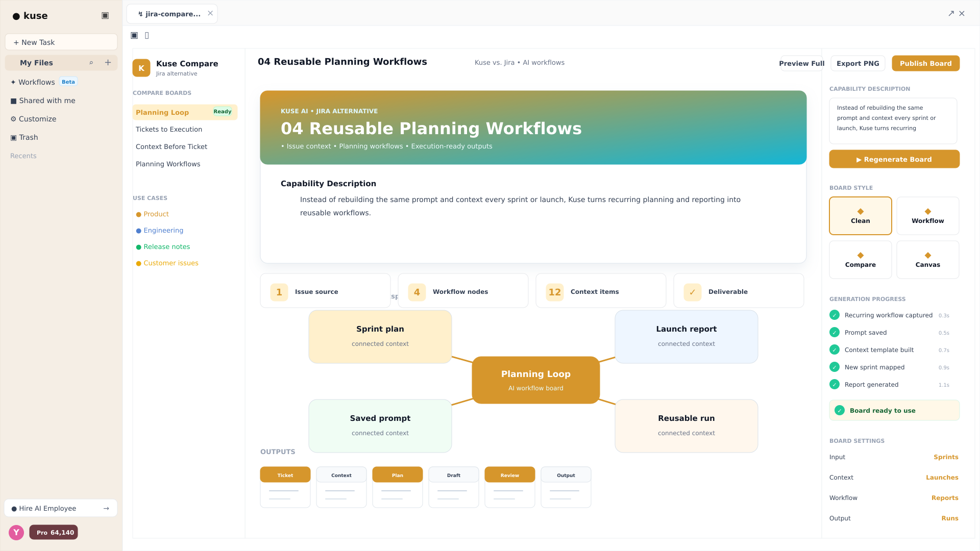980x551 pixels.
Task: Click the Recurring workflow captured checkmark
Action: [835, 315]
